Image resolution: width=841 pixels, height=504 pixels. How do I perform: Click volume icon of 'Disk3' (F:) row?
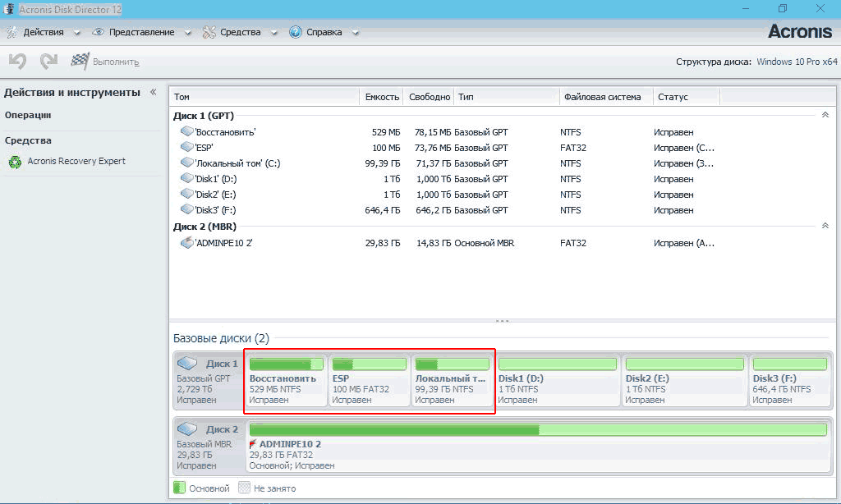186,209
